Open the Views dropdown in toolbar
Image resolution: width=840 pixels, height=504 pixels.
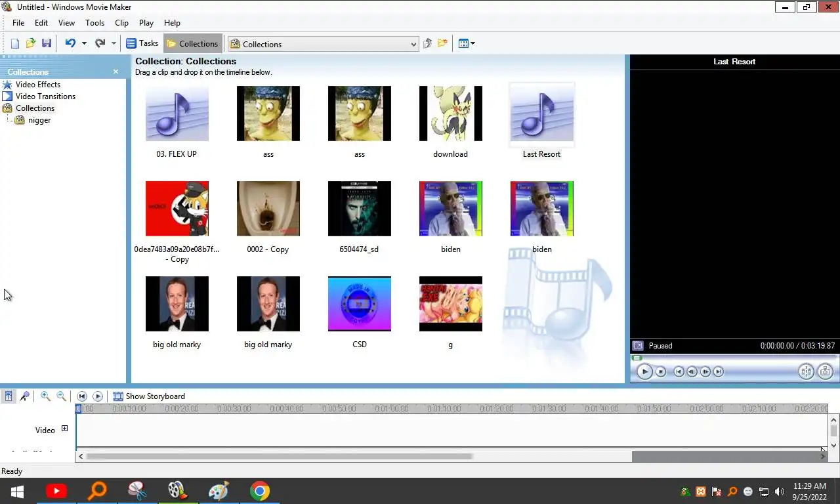(x=467, y=43)
